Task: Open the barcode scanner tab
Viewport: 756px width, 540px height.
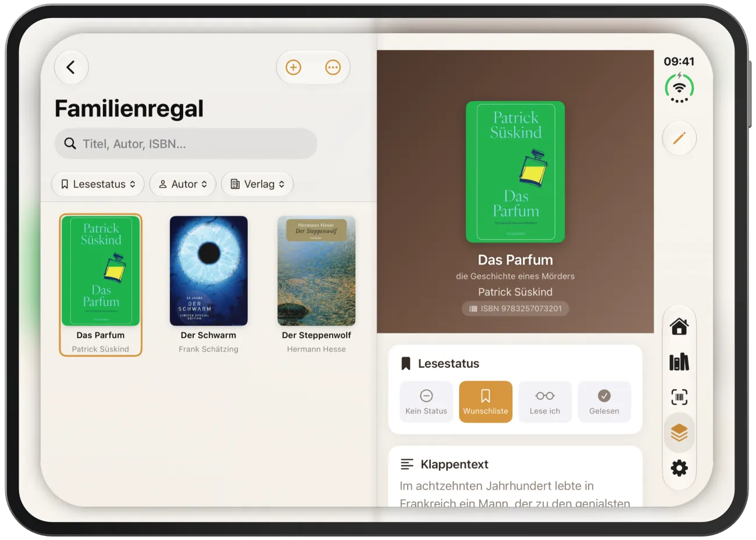Action: point(679,397)
